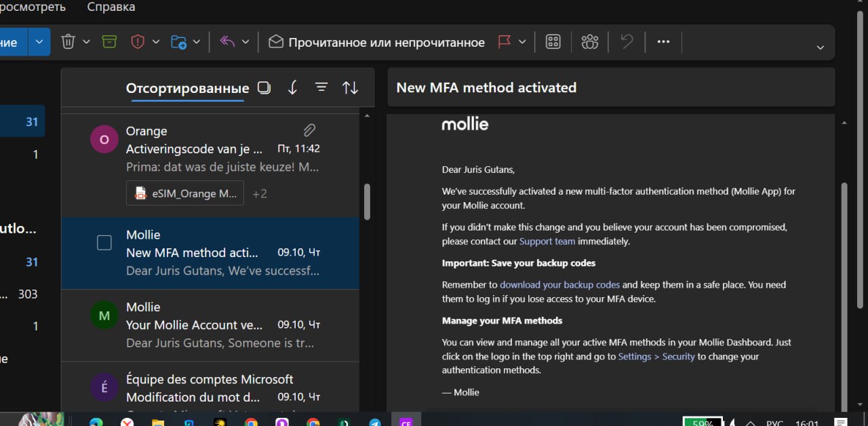Open the new mail split dropdown arrow
This screenshot has height=426, width=868.
39,42
